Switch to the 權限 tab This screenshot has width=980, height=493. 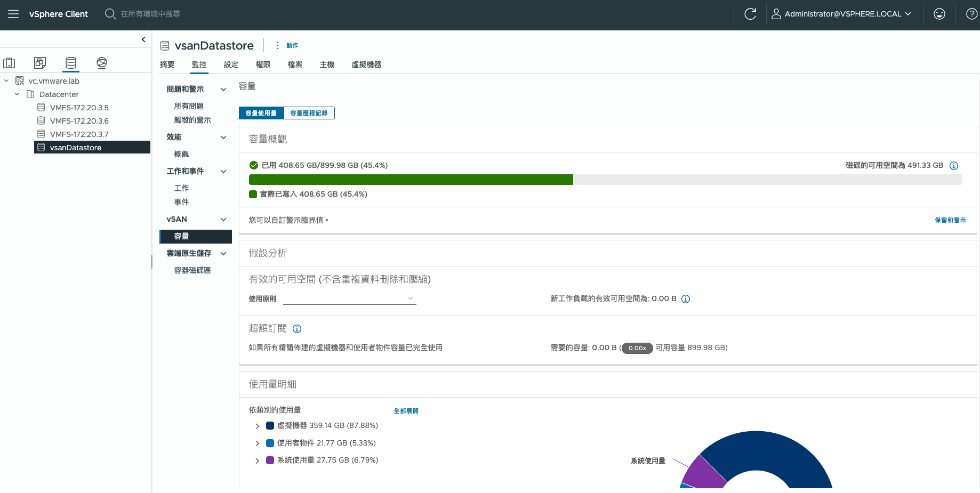(263, 64)
